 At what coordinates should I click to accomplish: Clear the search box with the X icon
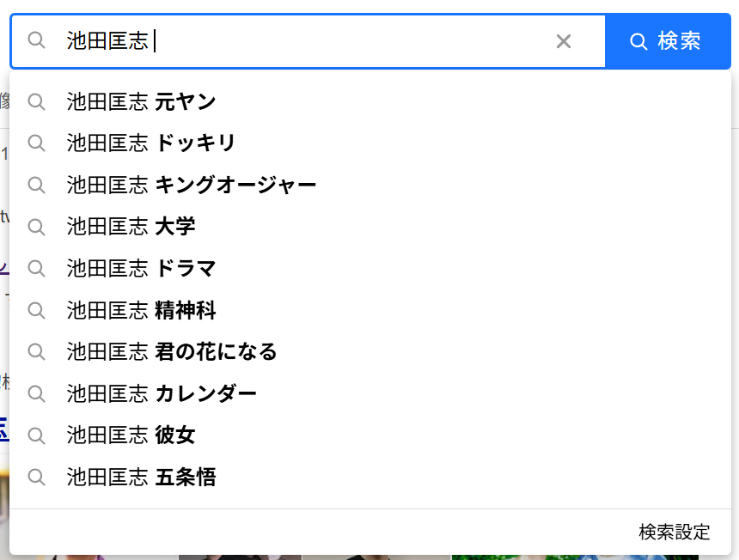563,41
